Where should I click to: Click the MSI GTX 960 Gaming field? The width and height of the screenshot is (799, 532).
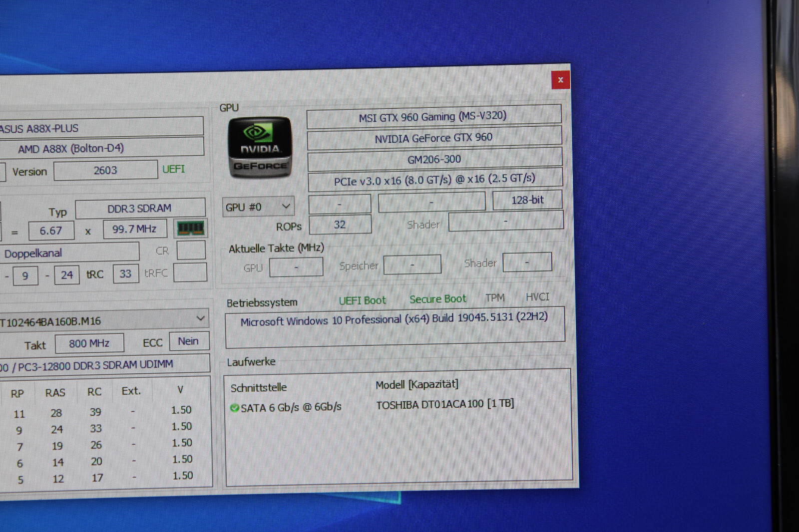[433, 116]
